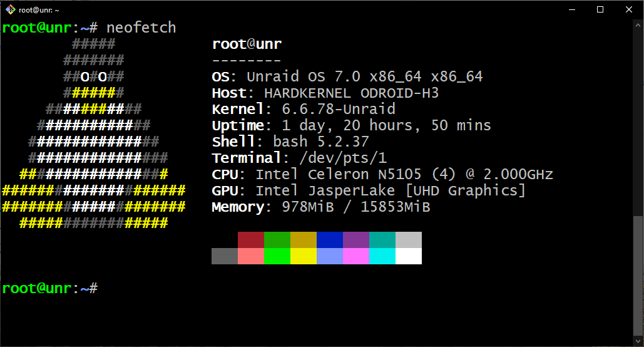Click the 'CPU' label
644x347 pixels.
225,174
